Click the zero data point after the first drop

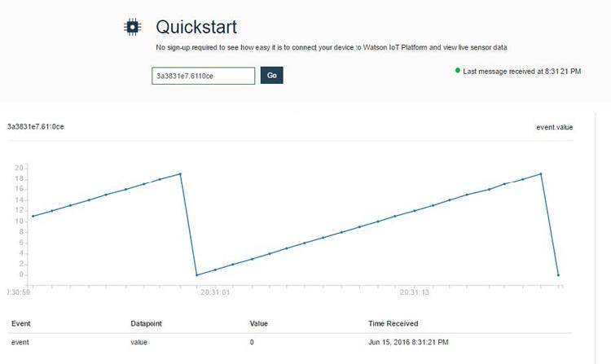pyautogui.click(x=196, y=275)
